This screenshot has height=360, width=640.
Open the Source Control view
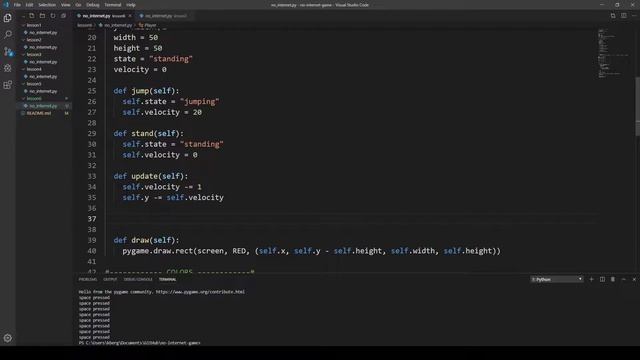click(x=7, y=51)
